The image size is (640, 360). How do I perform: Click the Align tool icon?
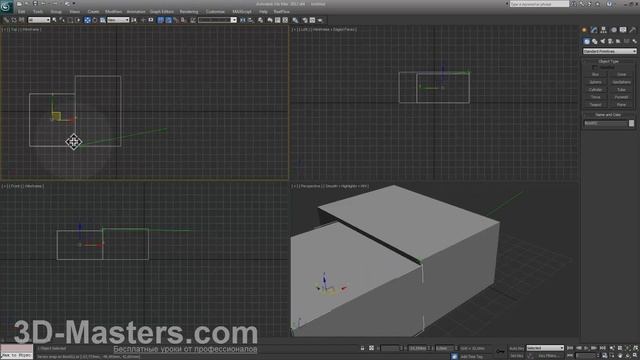[x=251, y=20]
